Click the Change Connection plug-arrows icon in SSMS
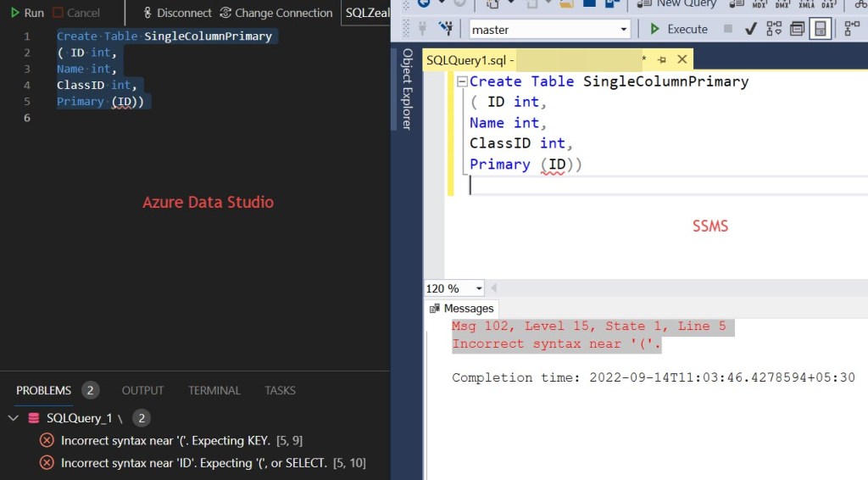Viewport: 868px width, 480px height. (x=445, y=30)
